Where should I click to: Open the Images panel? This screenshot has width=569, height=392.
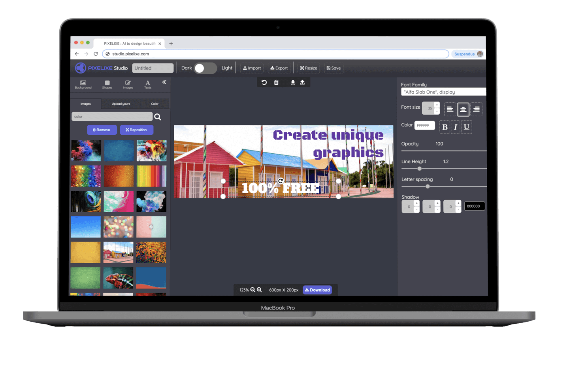[128, 84]
